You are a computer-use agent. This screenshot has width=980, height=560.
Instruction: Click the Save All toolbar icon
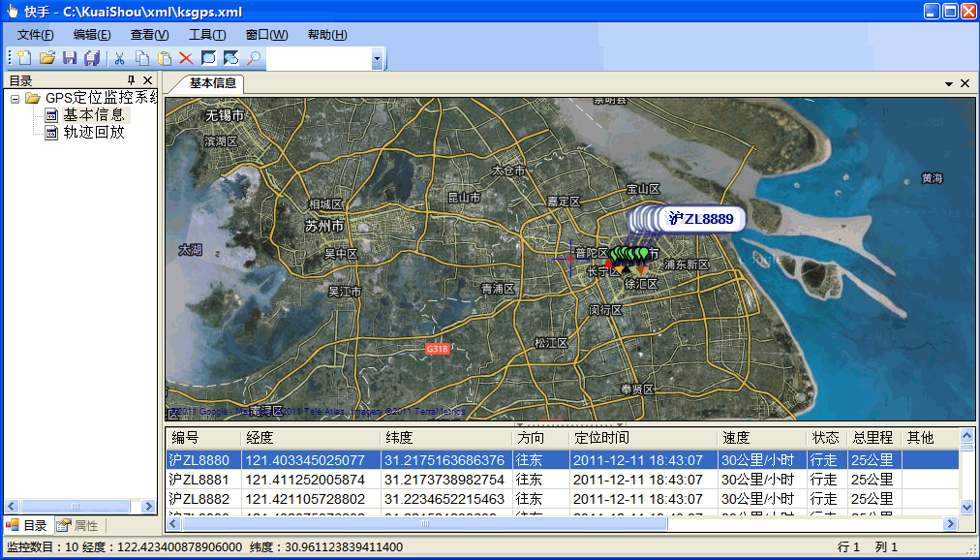[92, 59]
